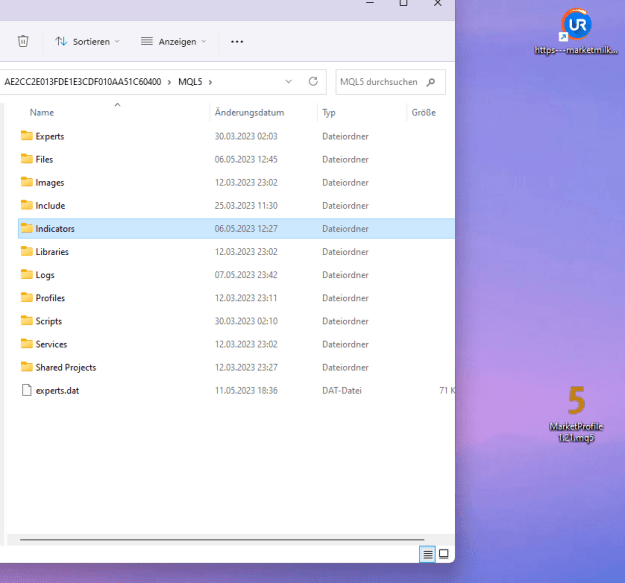Screen dimensions: 625x583
Task: Click the date 11.05.2023 18:36
Action: 246,391
